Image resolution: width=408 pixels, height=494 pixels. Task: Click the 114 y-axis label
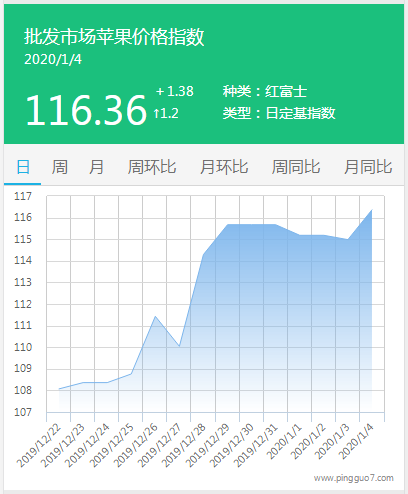(x=23, y=261)
